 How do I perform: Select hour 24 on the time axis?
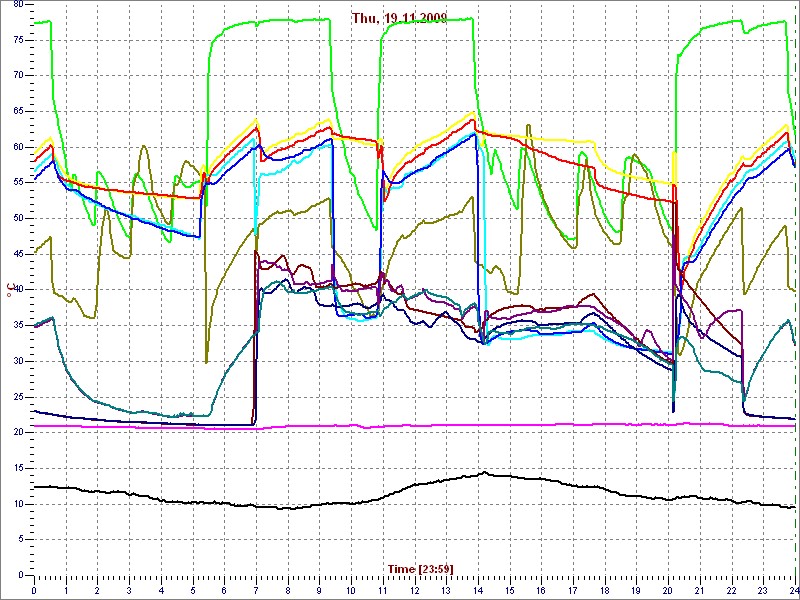794,591
